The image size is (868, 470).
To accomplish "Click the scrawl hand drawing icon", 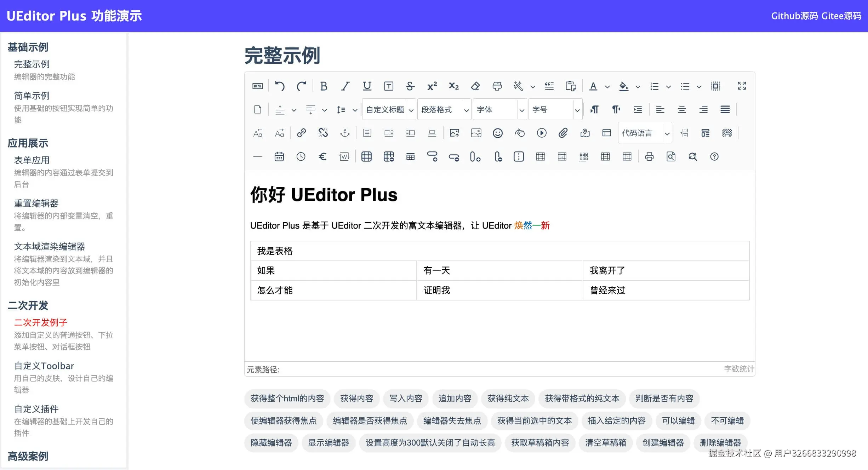I will [520, 133].
